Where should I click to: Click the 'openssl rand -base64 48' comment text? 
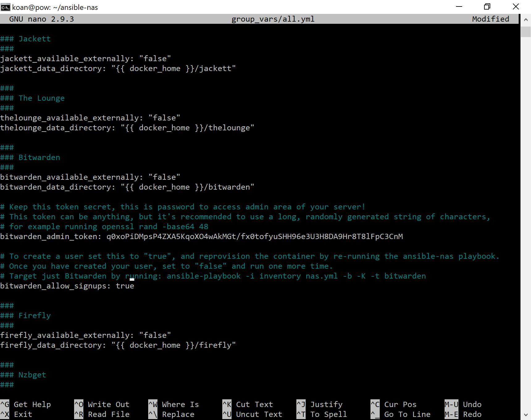click(x=155, y=227)
